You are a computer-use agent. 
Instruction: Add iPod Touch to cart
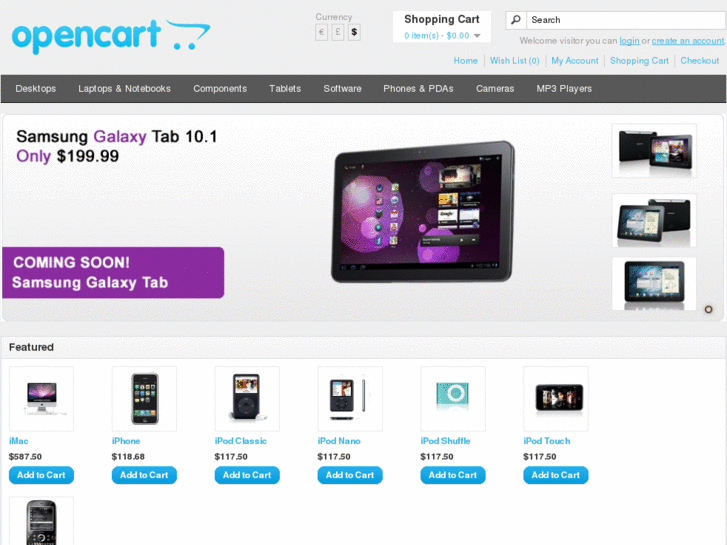coord(555,475)
